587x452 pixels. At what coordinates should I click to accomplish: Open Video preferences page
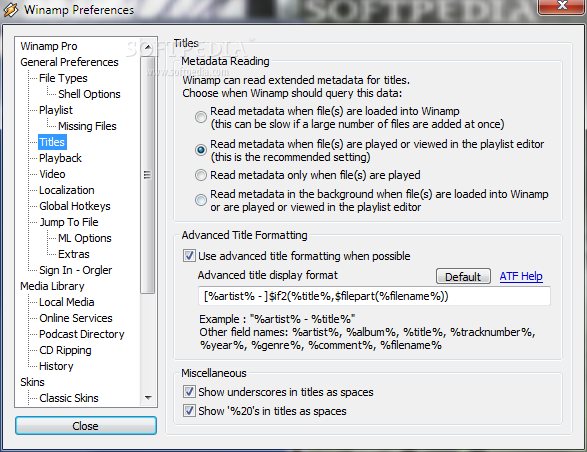52,174
